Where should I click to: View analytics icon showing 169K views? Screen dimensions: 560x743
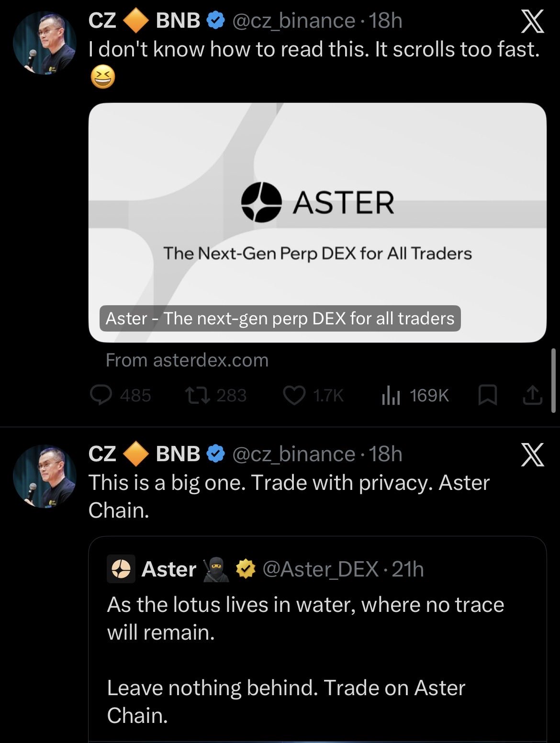391,395
